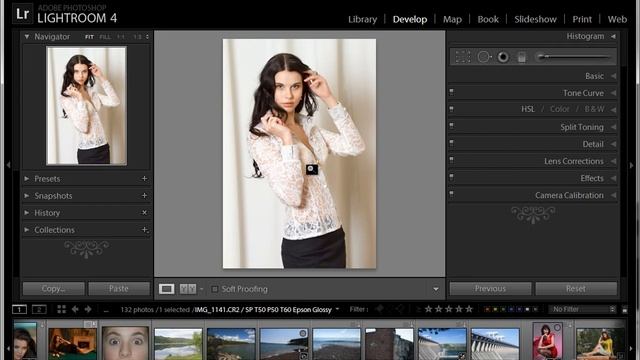This screenshot has width=640, height=360.
Task: Open the filmstrip source path dropdown
Action: (337, 309)
